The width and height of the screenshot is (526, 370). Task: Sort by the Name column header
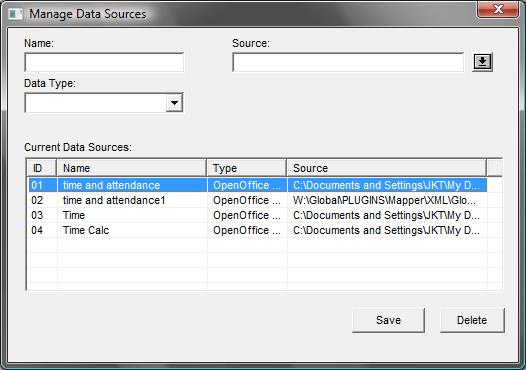132,168
